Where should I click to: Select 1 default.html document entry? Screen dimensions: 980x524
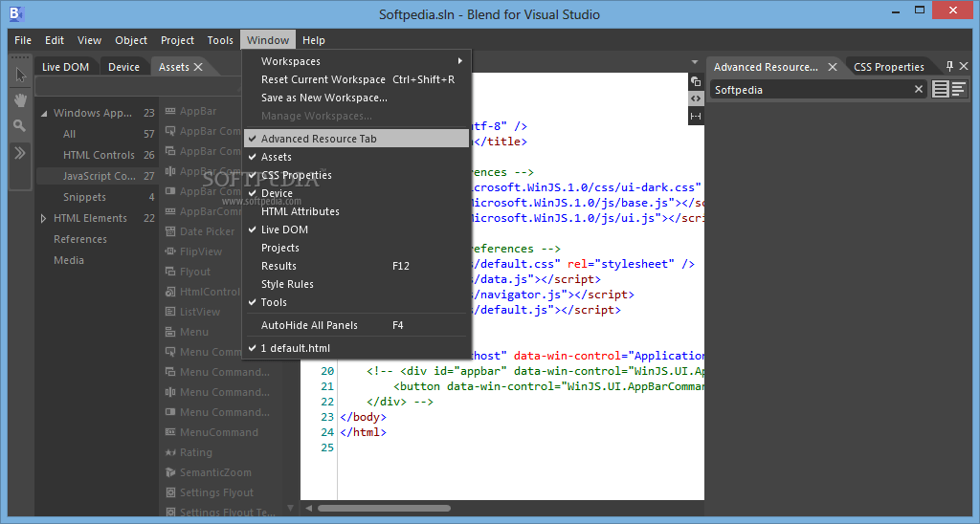pyautogui.click(x=356, y=348)
